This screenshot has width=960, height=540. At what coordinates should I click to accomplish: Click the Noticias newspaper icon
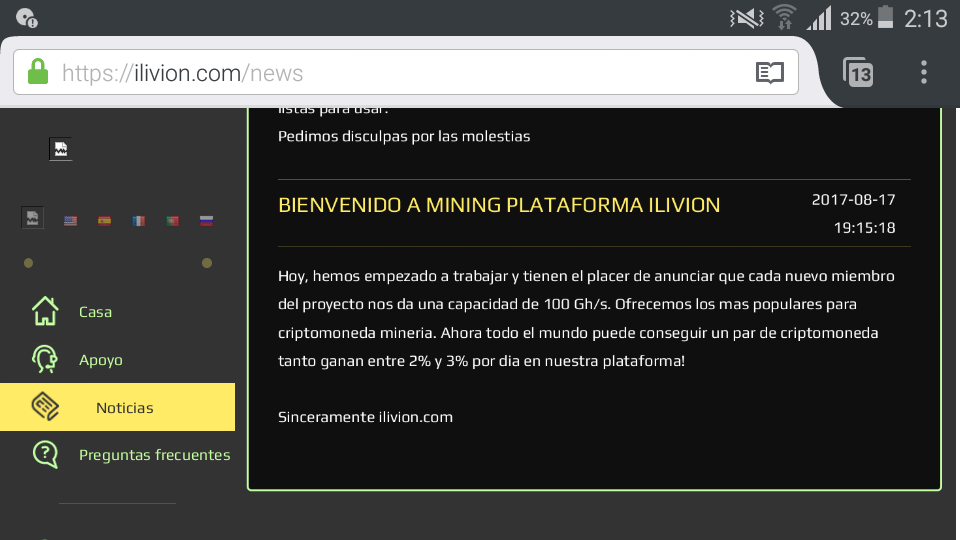[45, 407]
